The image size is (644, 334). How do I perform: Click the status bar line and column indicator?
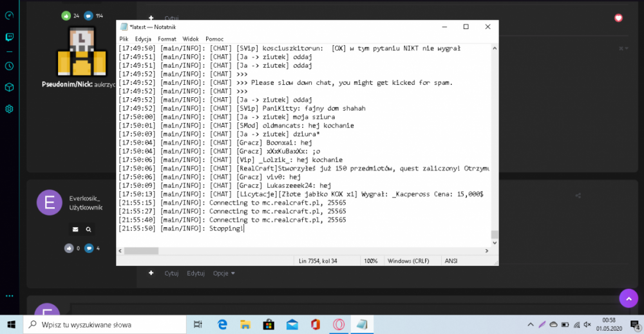pos(318,261)
